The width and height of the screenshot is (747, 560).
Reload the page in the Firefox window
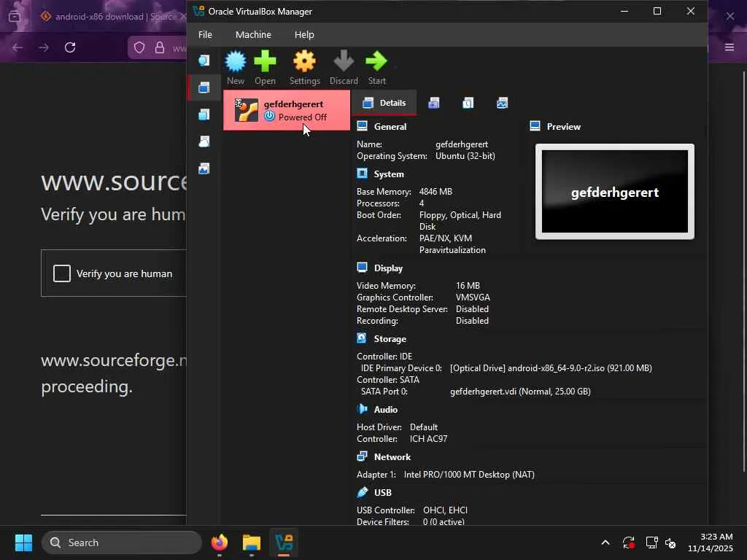point(70,47)
